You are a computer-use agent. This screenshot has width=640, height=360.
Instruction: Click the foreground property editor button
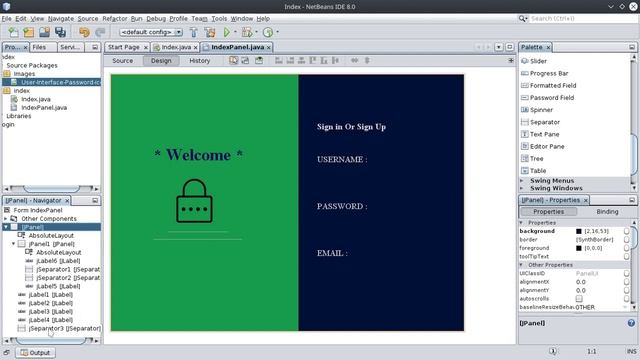626,248
